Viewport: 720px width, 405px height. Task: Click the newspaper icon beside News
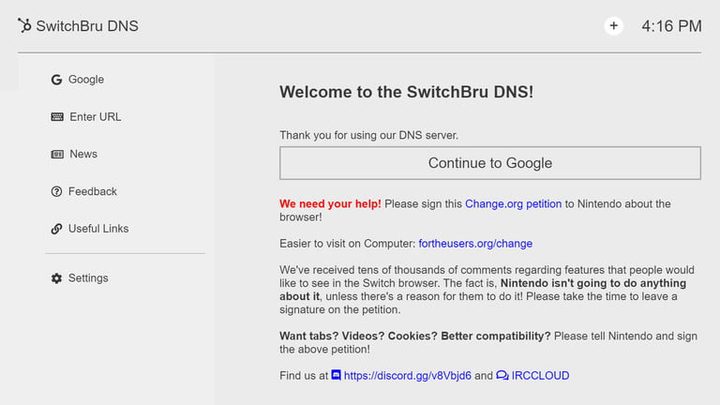point(57,154)
